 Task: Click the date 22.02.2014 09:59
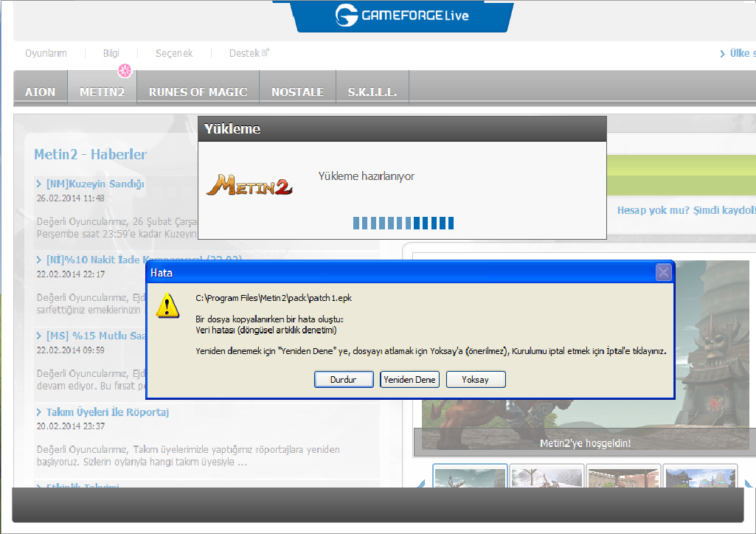click(70, 350)
